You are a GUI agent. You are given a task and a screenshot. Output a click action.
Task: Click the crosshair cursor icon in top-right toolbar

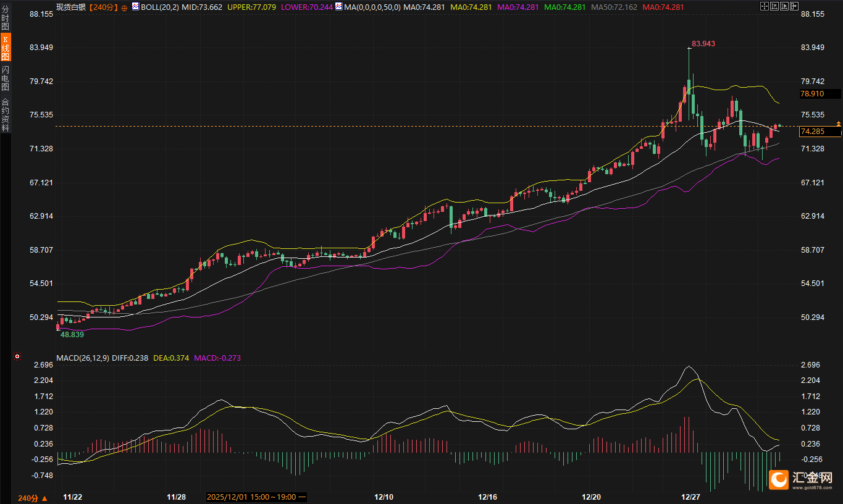coord(764,6)
